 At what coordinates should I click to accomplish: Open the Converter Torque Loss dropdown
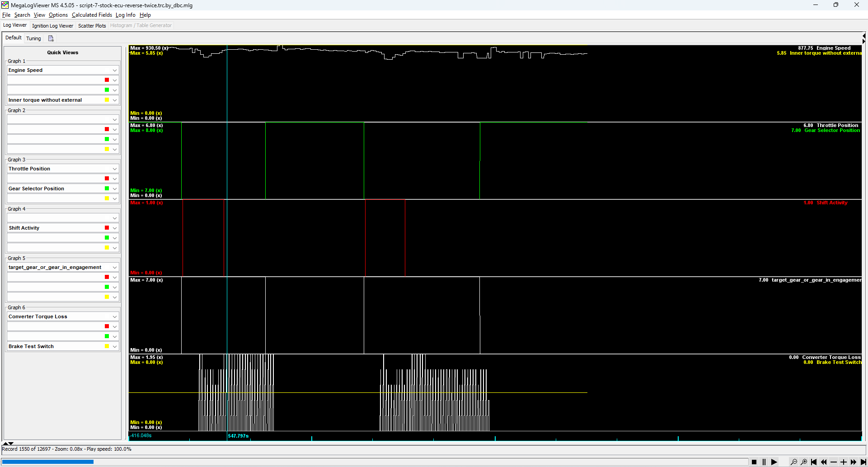(114, 317)
